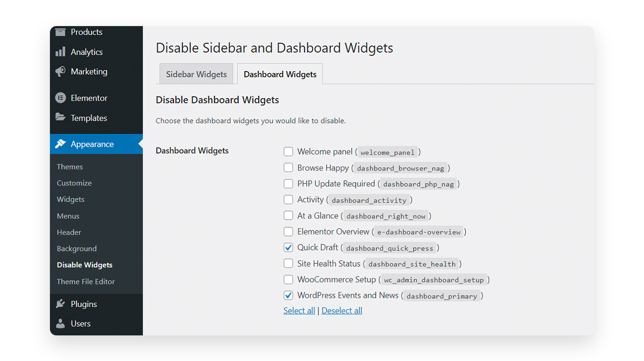The width and height of the screenshot is (644, 361).
Task: Enable the Welcome panel checkbox
Action: click(288, 152)
